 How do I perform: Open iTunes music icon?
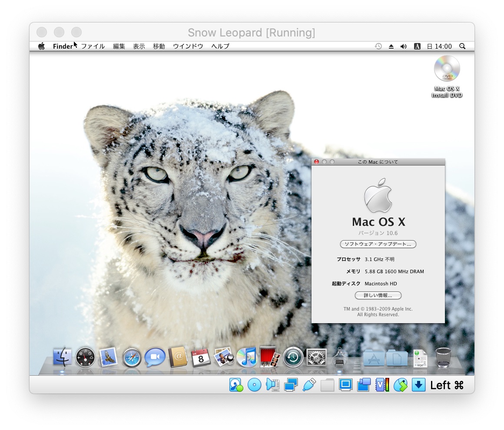tap(246, 357)
